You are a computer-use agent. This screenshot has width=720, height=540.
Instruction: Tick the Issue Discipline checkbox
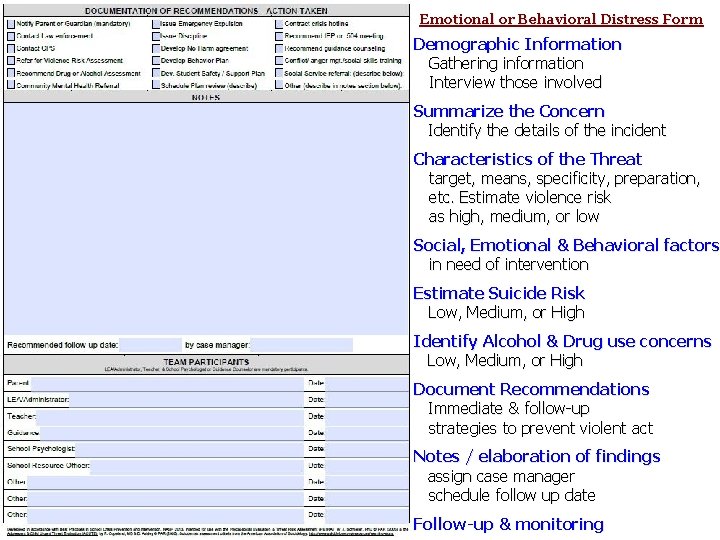click(x=156, y=36)
